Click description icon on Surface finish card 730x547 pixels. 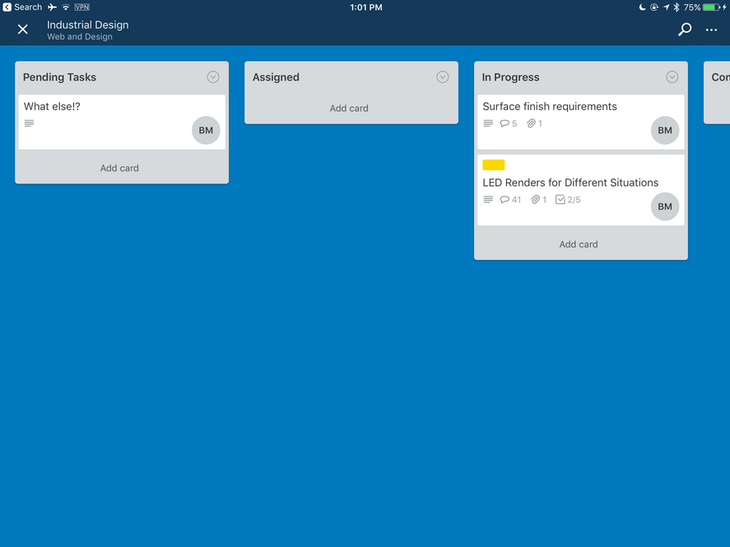(488, 123)
